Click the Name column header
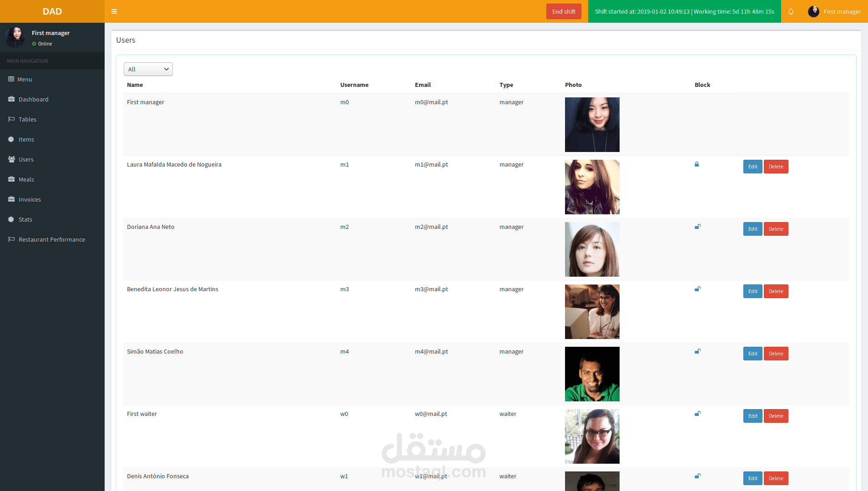This screenshot has width=868, height=491. coord(135,85)
